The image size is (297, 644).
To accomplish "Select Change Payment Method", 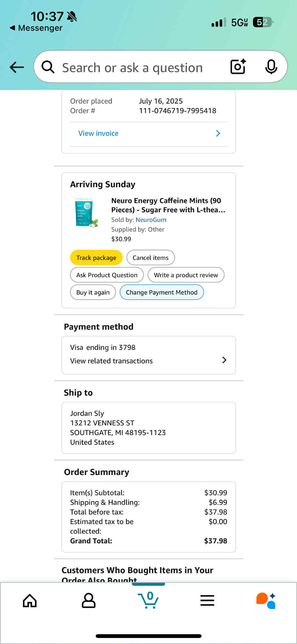I will (162, 292).
